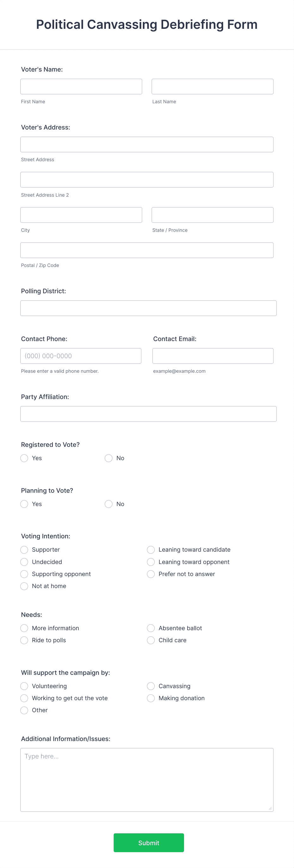Click the City input field
The image size is (294, 868).
click(x=81, y=215)
